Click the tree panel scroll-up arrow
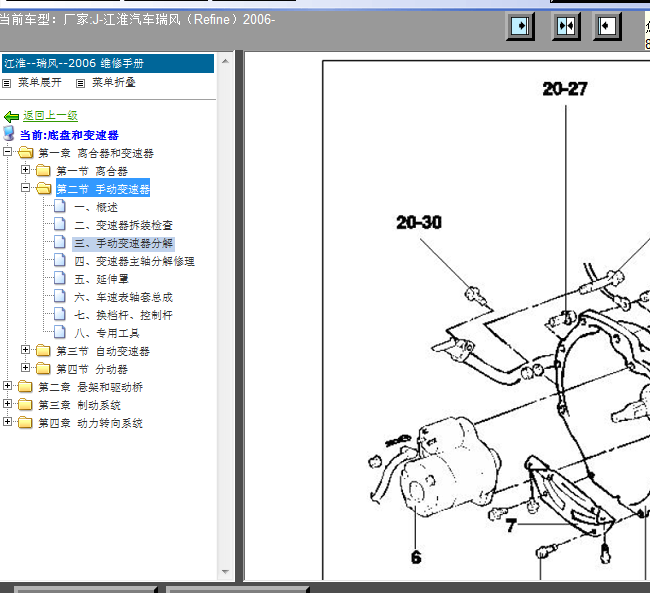Screen dimensions: 650x593 pos(226,61)
